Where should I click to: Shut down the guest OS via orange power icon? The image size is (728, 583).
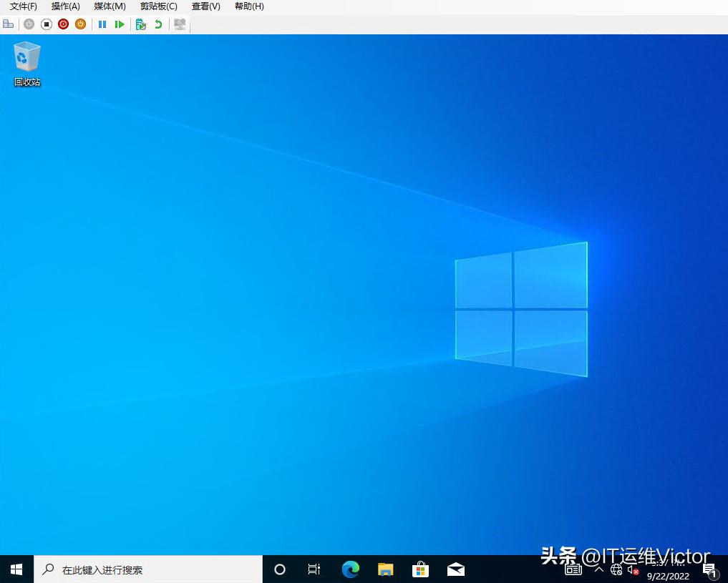click(x=80, y=24)
